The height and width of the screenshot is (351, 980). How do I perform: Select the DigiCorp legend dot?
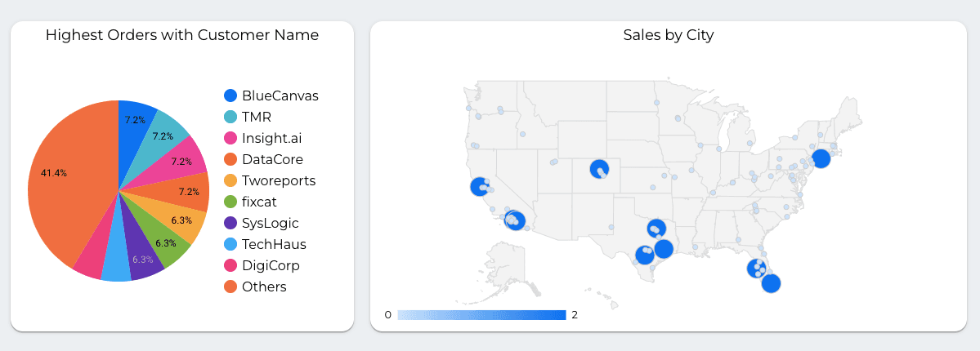coord(230,265)
